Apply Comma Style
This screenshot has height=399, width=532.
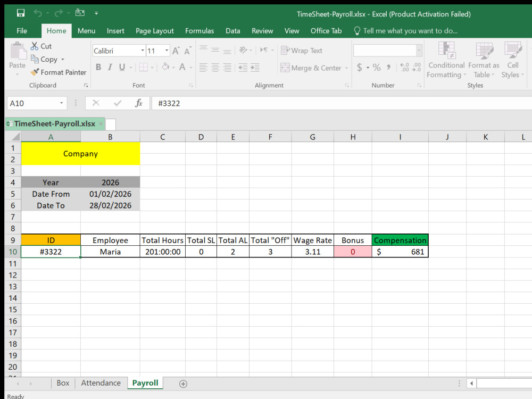[x=388, y=68]
